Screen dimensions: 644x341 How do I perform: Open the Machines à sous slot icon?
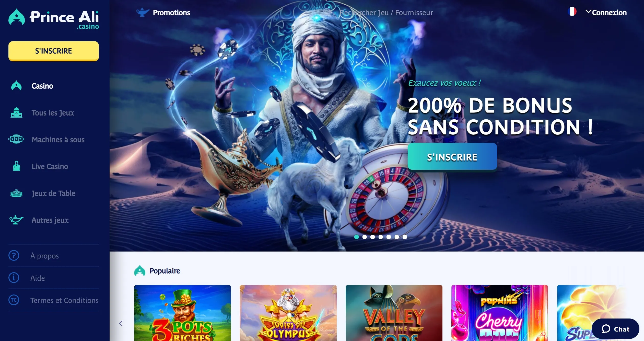pos(16,139)
